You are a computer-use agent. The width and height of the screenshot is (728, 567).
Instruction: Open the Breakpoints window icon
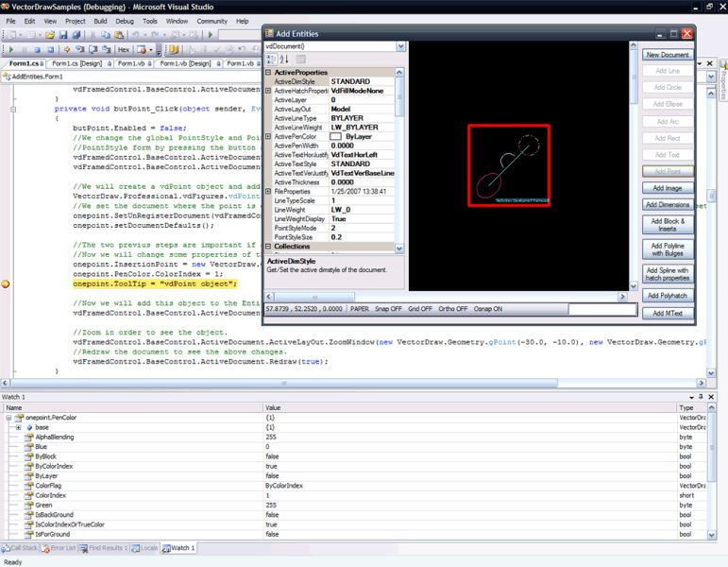pyautogui.click(x=142, y=49)
